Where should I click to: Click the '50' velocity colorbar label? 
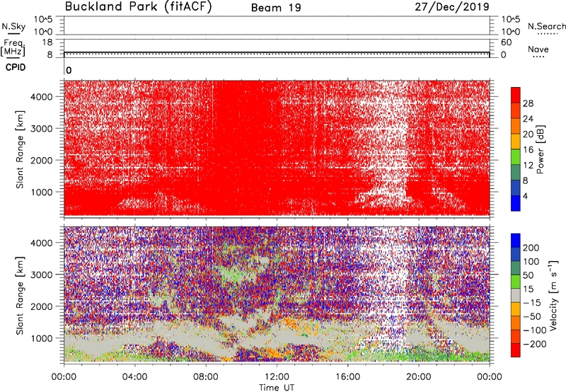pyautogui.click(x=528, y=275)
